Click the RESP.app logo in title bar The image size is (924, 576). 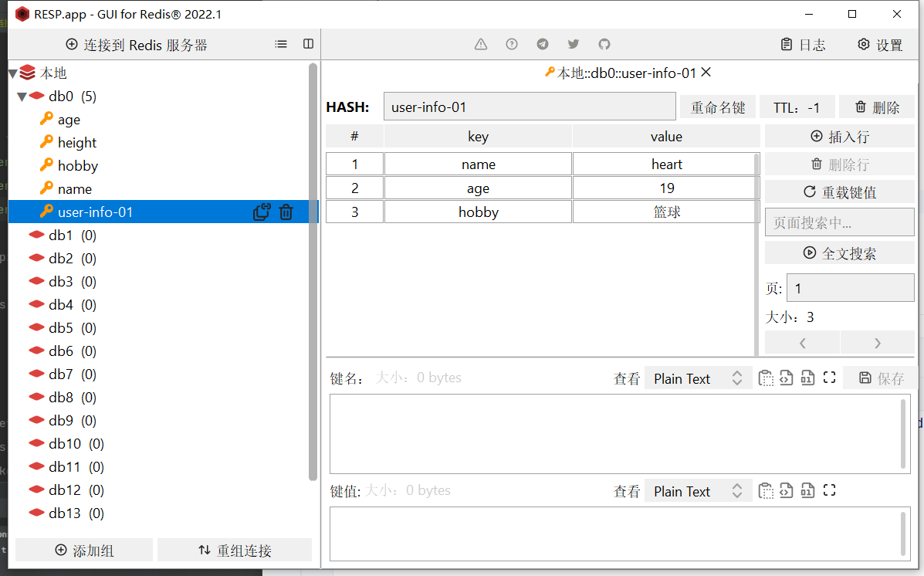point(22,14)
